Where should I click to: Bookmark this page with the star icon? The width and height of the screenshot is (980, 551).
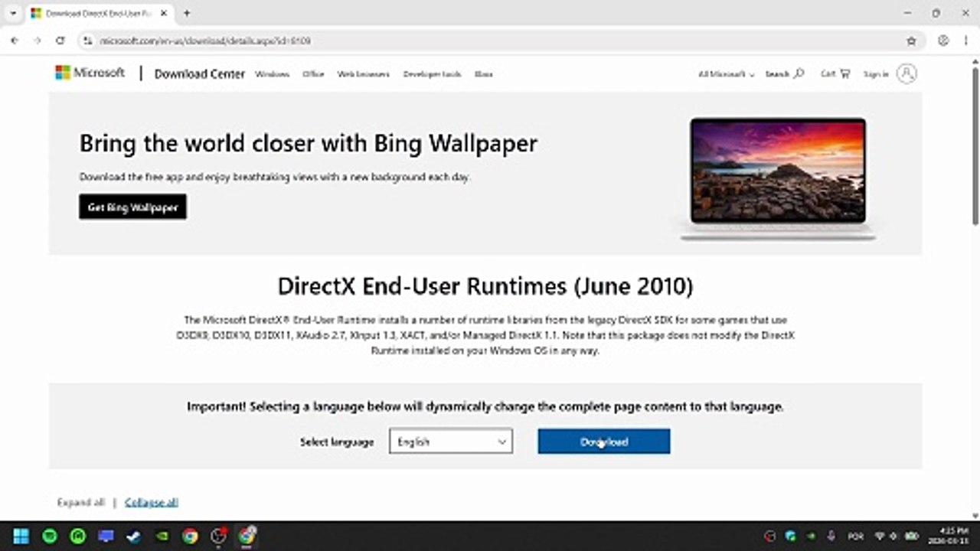click(x=911, y=41)
